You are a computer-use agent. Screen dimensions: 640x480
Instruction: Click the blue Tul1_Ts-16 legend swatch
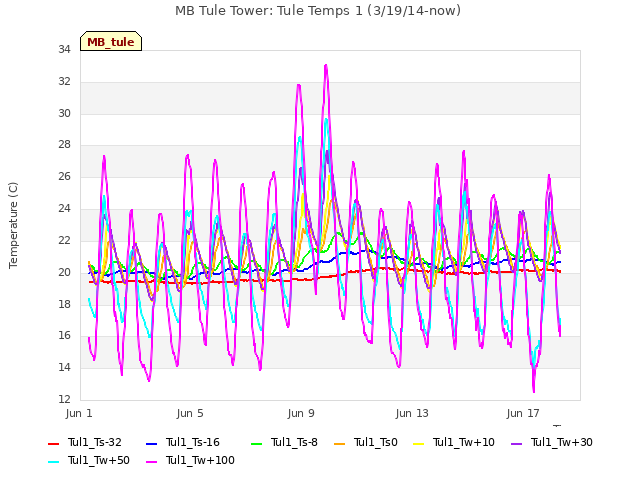click(x=151, y=444)
